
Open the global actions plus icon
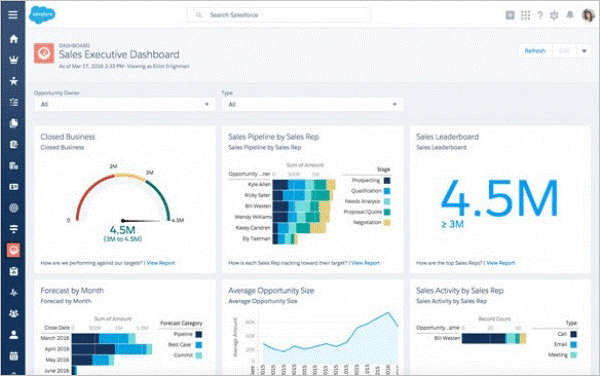[510, 15]
